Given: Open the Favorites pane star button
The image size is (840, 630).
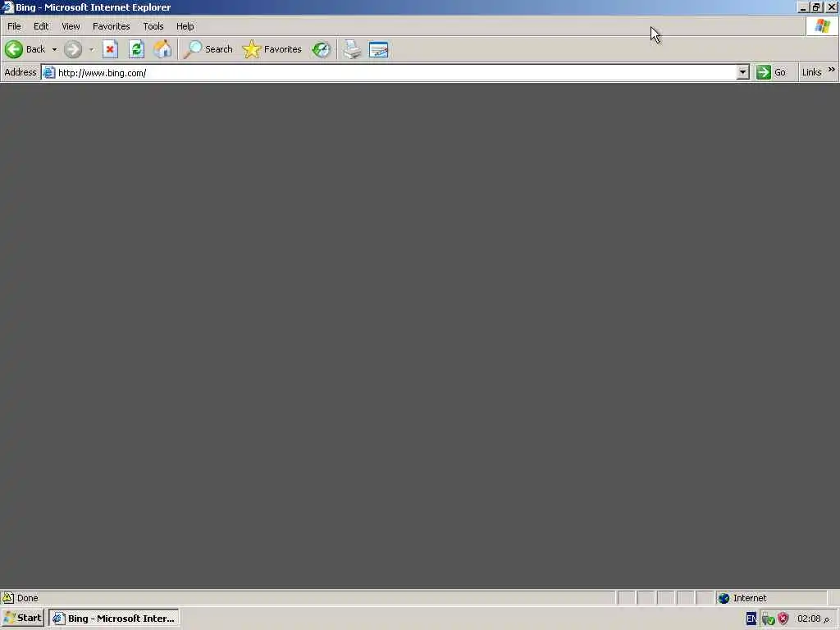Looking at the screenshot, I should point(272,49).
